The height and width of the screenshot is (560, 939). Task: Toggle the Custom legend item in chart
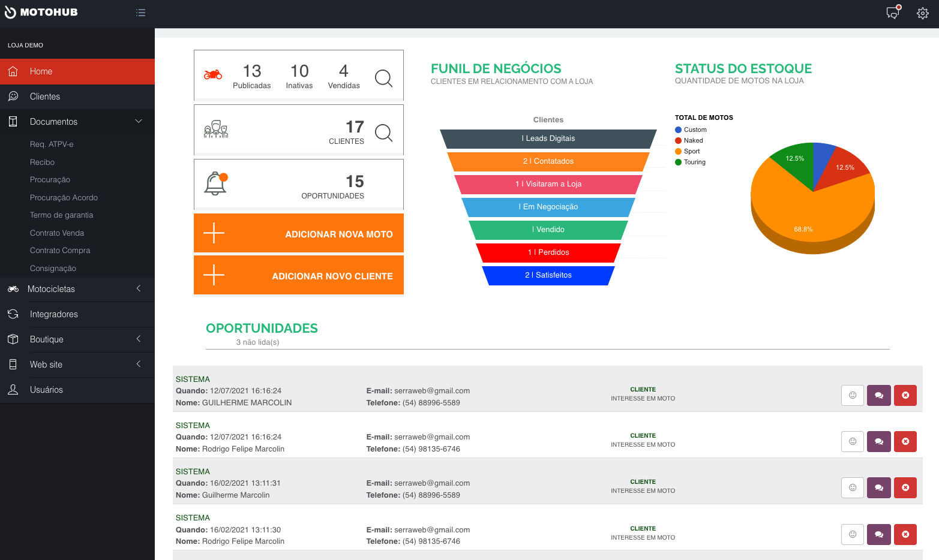tap(691, 130)
